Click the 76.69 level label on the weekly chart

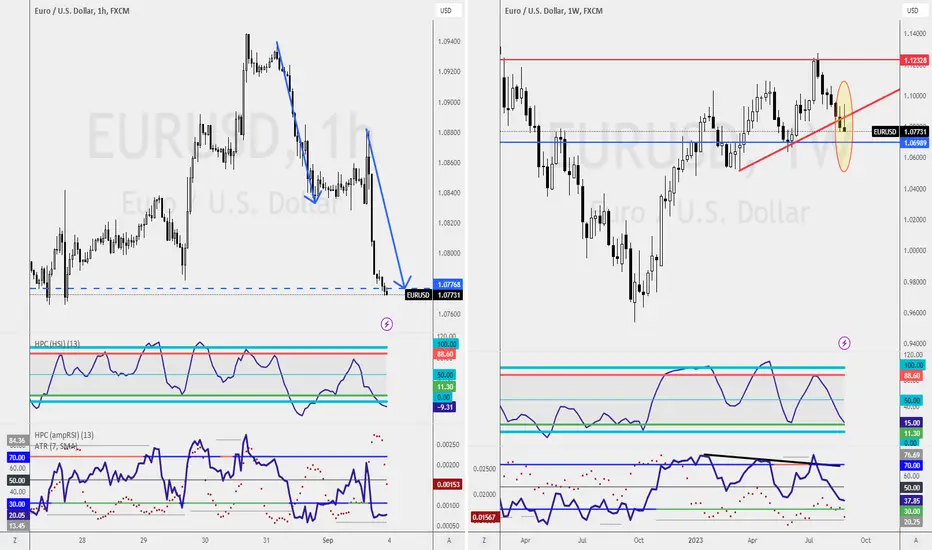coord(912,455)
